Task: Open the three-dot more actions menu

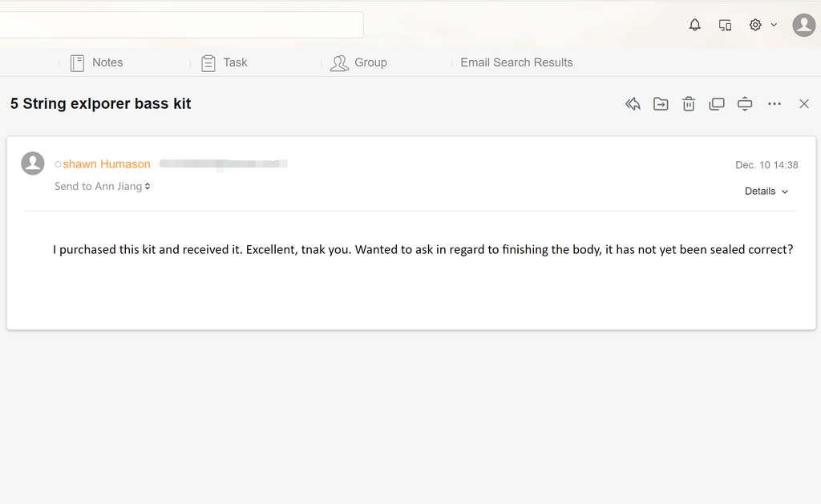Action: point(774,104)
